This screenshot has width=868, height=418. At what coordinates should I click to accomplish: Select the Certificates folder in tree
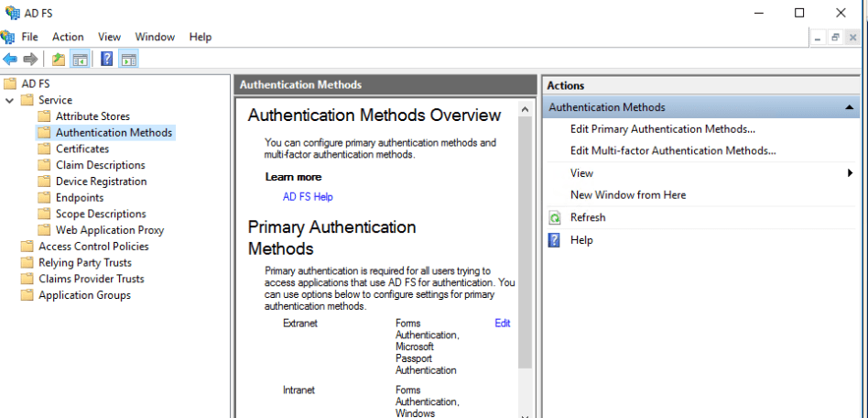tap(81, 148)
